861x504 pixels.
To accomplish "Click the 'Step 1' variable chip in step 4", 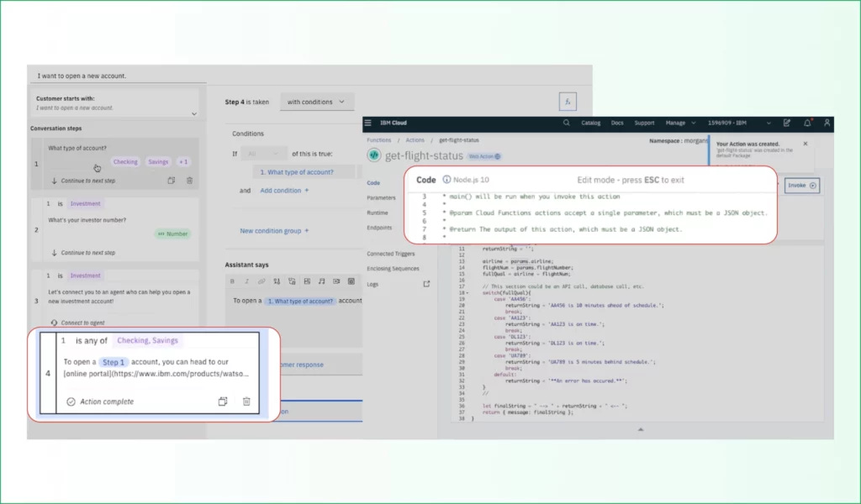I will [x=114, y=362].
